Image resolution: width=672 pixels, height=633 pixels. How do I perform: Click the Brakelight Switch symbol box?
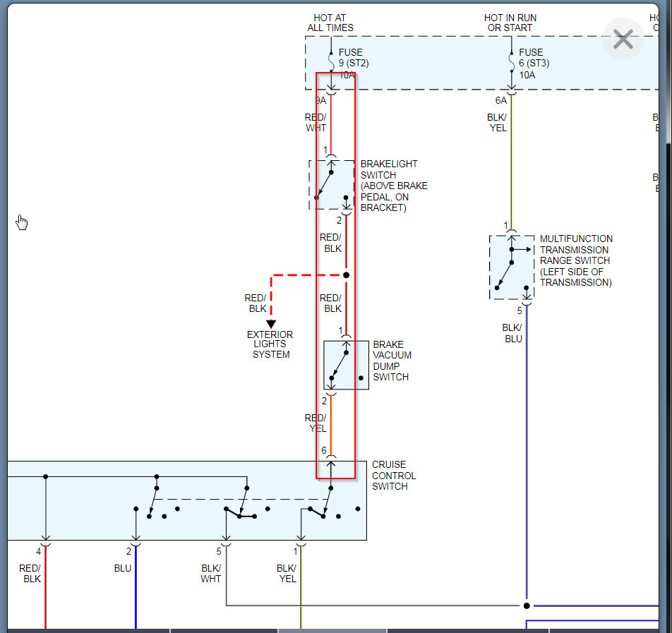coord(332,185)
